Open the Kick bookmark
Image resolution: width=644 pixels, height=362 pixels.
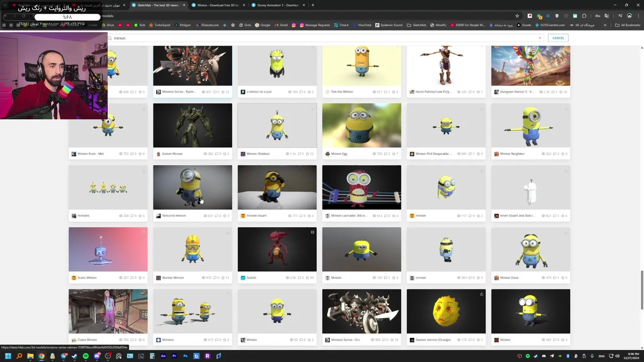click(139, 25)
